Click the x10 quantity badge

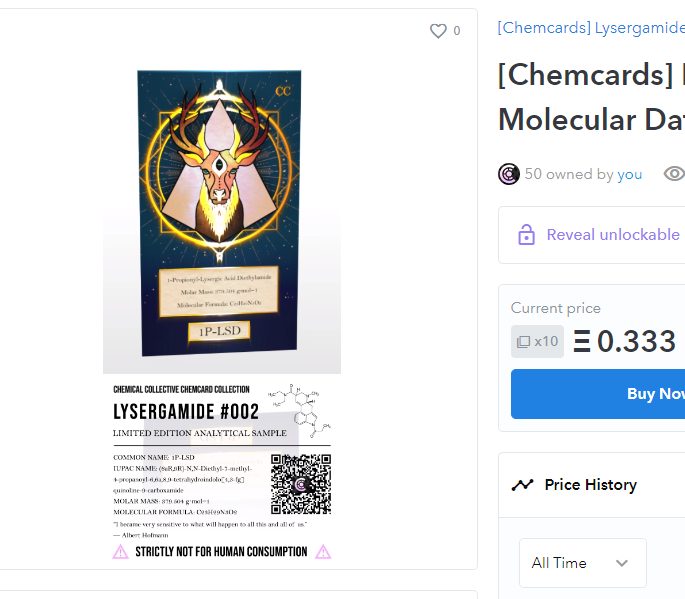tap(537, 342)
